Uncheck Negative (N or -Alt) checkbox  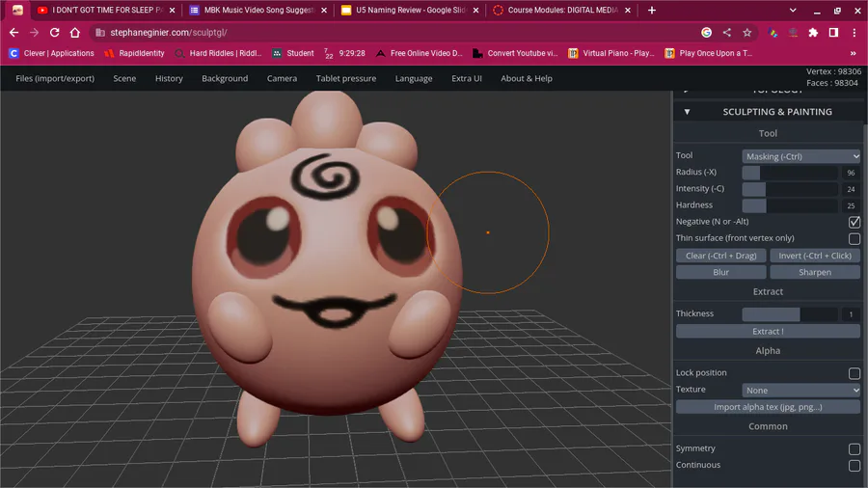point(854,222)
